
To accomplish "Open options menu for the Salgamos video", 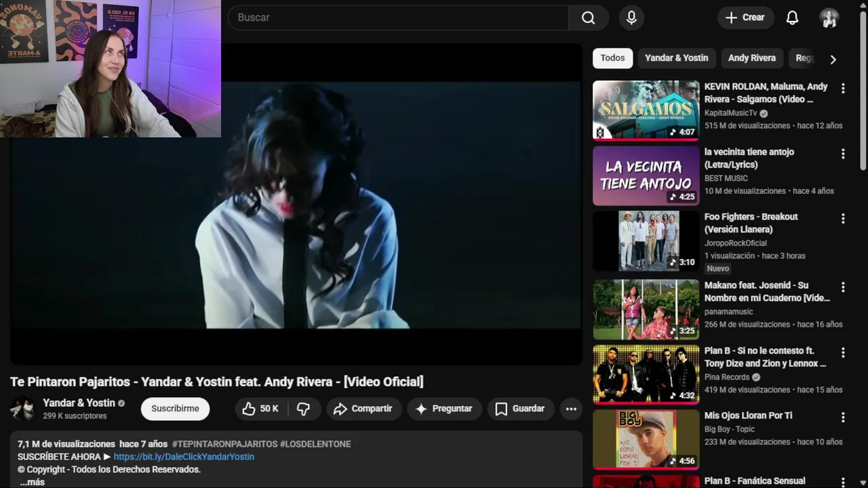I will (x=843, y=88).
